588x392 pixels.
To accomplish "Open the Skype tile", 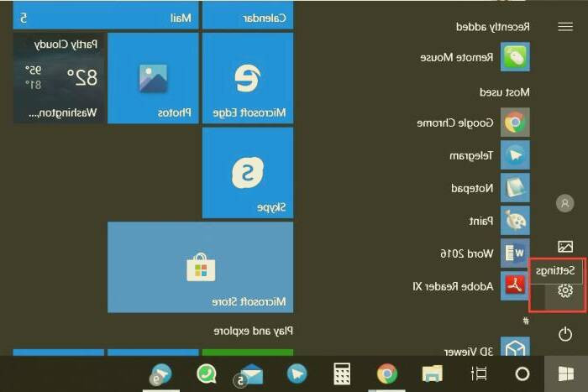I will (x=247, y=172).
